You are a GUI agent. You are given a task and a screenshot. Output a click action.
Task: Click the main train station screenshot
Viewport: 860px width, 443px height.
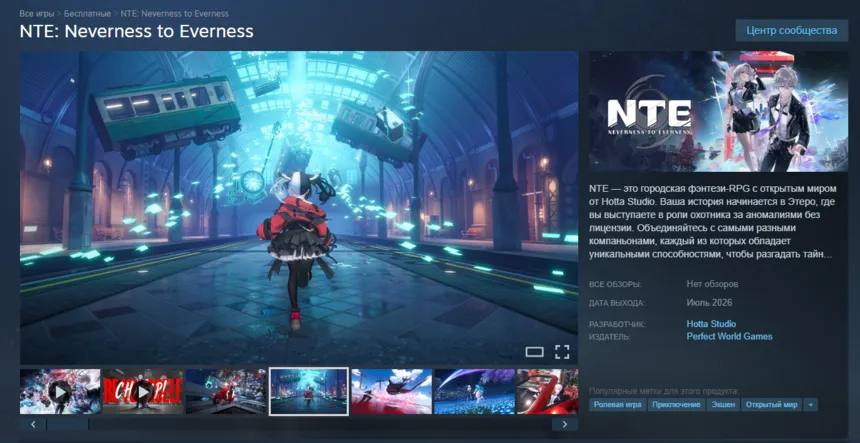[299, 208]
